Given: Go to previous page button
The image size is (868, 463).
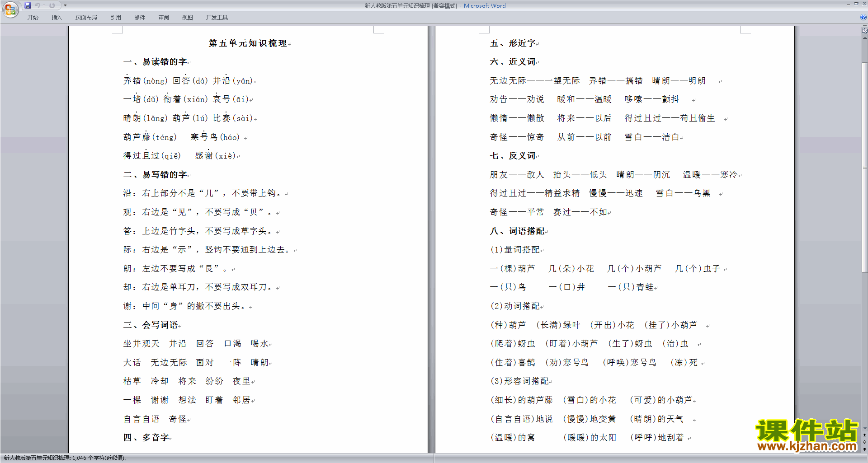Looking at the screenshot, I should 864,435.
